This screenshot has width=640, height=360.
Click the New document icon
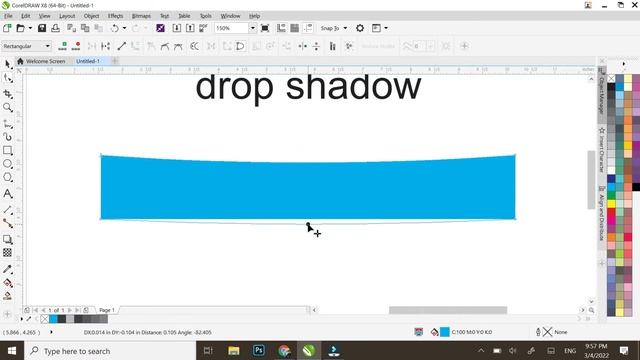click(7, 28)
